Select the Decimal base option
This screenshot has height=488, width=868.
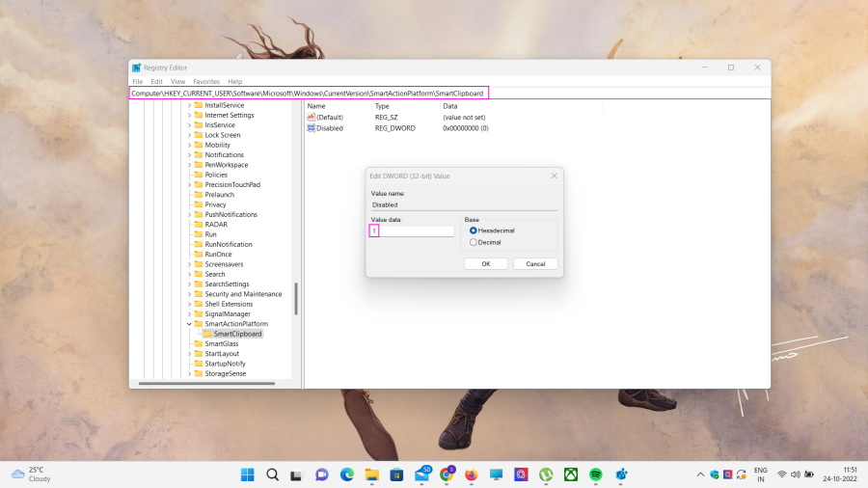[473, 242]
